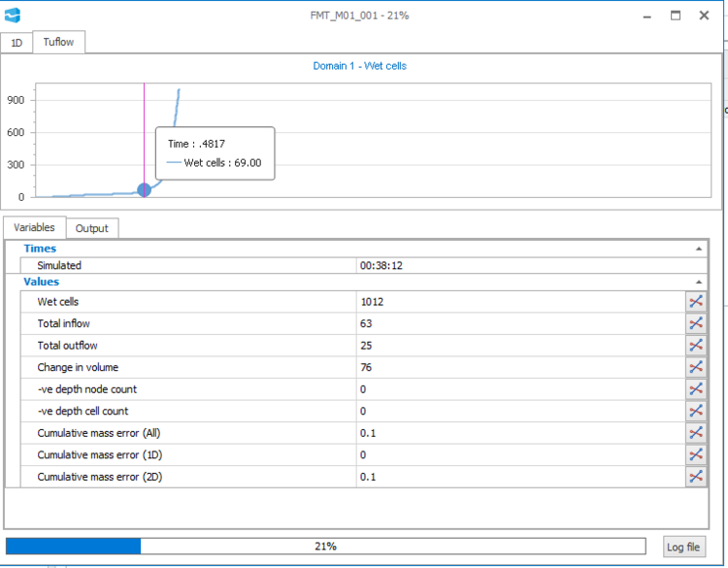The height and width of the screenshot is (568, 728).
Task: Plot the -ve depth node count graph
Action: coord(696,389)
